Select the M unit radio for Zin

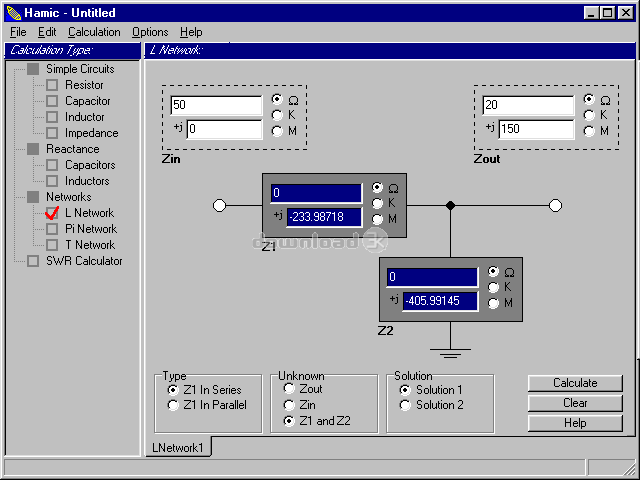point(277,131)
